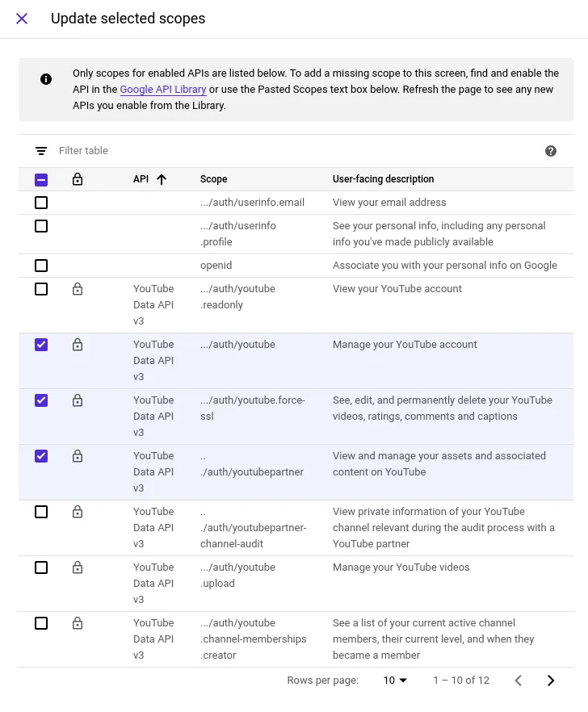Click the info icon in the notice banner
Image resolution: width=588 pixels, height=712 pixels.
click(46, 79)
